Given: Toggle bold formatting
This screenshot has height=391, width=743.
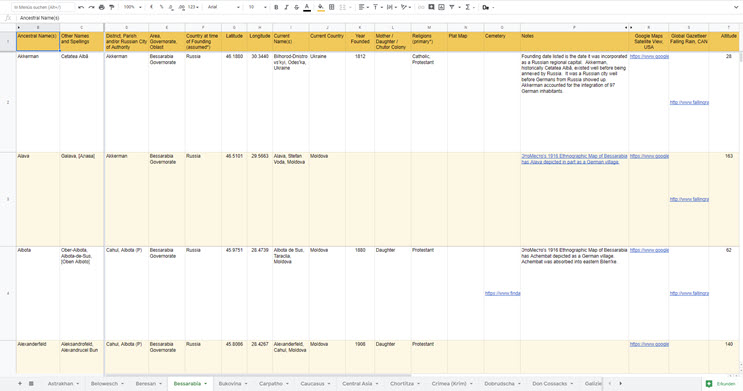Looking at the screenshot, I should pyautogui.click(x=276, y=7).
